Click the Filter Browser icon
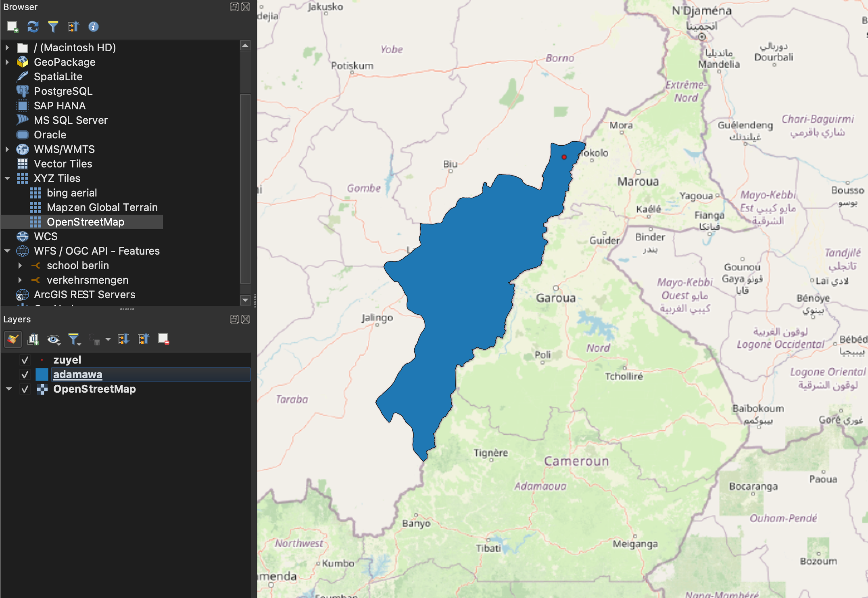This screenshot has width=868, height=598. point(53,27)
